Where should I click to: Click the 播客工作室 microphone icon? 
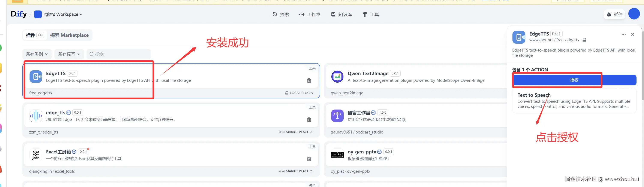click(x=337, y=116)
